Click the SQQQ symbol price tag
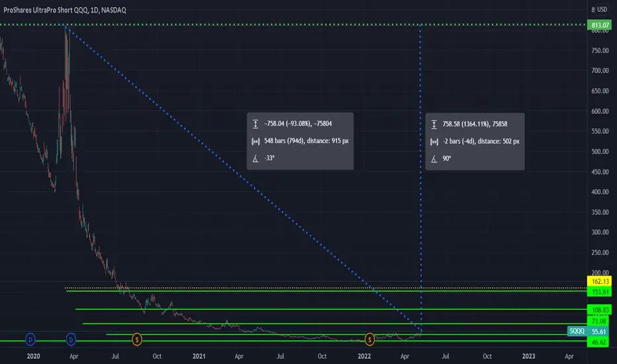The height and width of the screenshot is (364, 617). point(577,332)
